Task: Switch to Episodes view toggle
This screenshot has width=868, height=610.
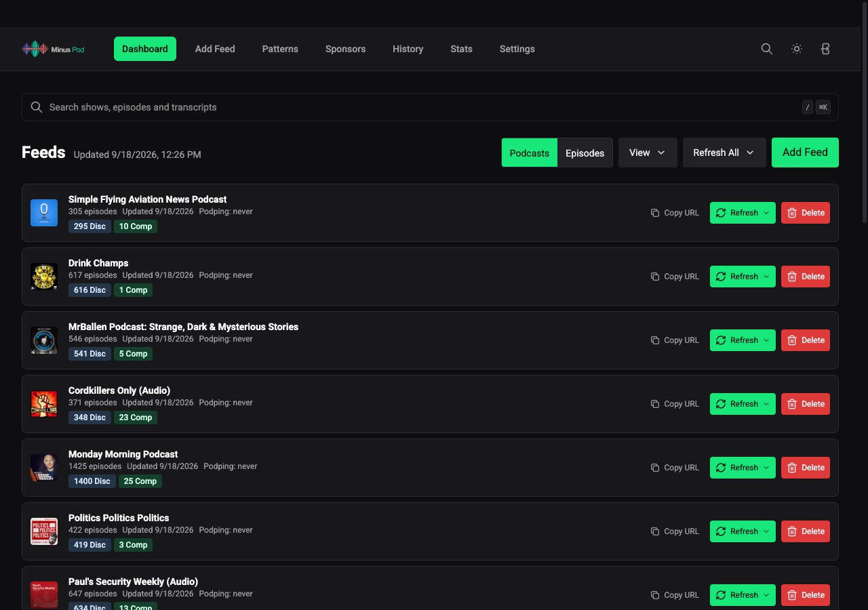Action: click(x=585, y=152)
